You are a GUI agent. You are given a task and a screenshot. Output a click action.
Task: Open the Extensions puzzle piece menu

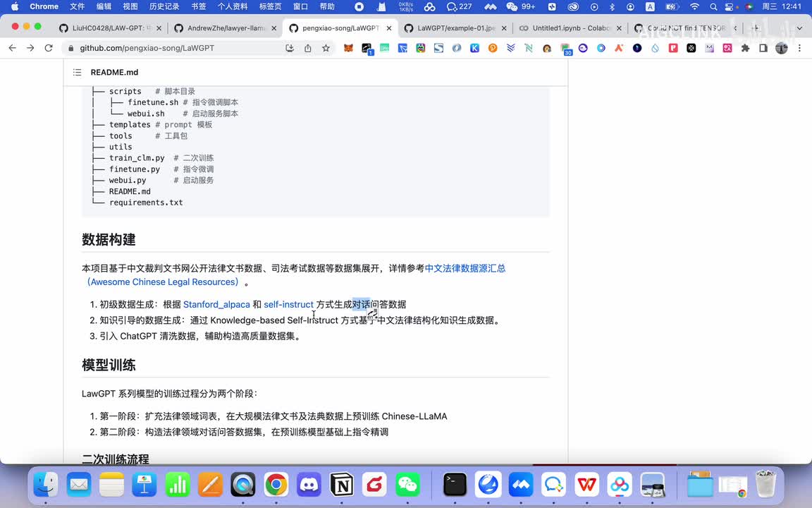pyautogui.click(x=745, y=48)
